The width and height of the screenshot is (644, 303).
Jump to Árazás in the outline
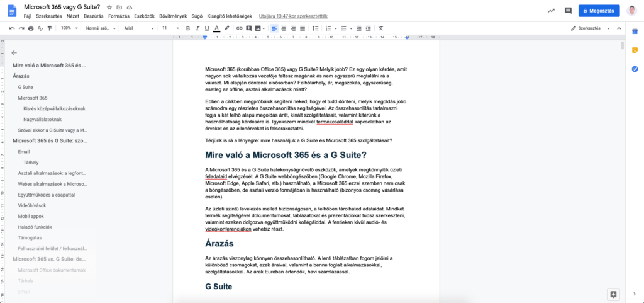coord(21,76)
